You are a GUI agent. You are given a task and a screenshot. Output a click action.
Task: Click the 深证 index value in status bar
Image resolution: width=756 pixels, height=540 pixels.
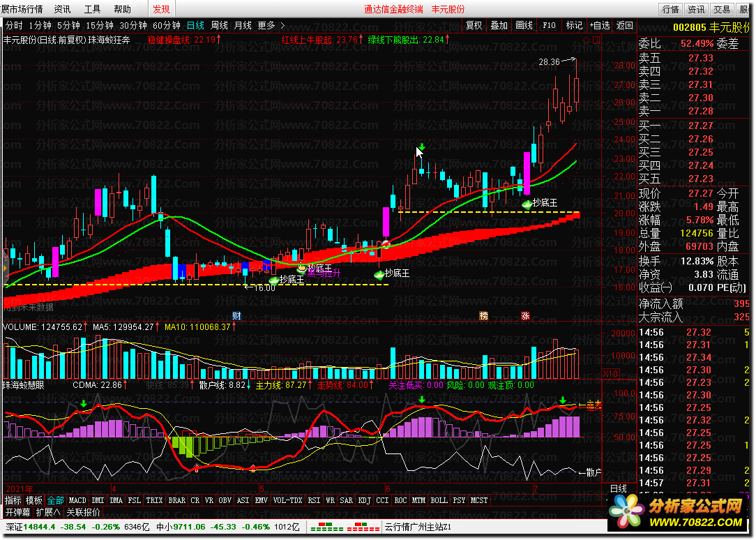click(39, 527)
